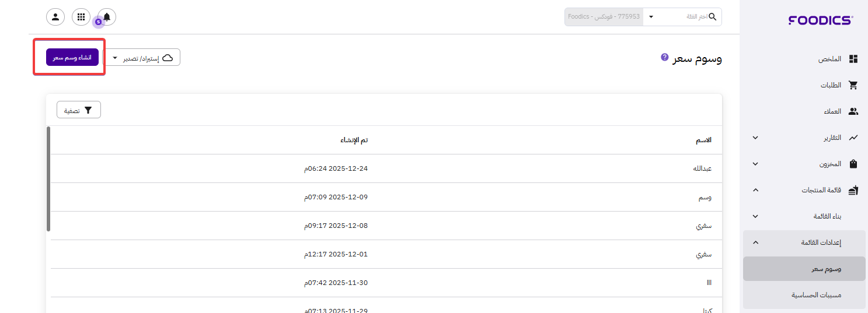The width and height of the screenshot is (868, 313).
Task: Click the Foodics logo
Action: [820, 20]
